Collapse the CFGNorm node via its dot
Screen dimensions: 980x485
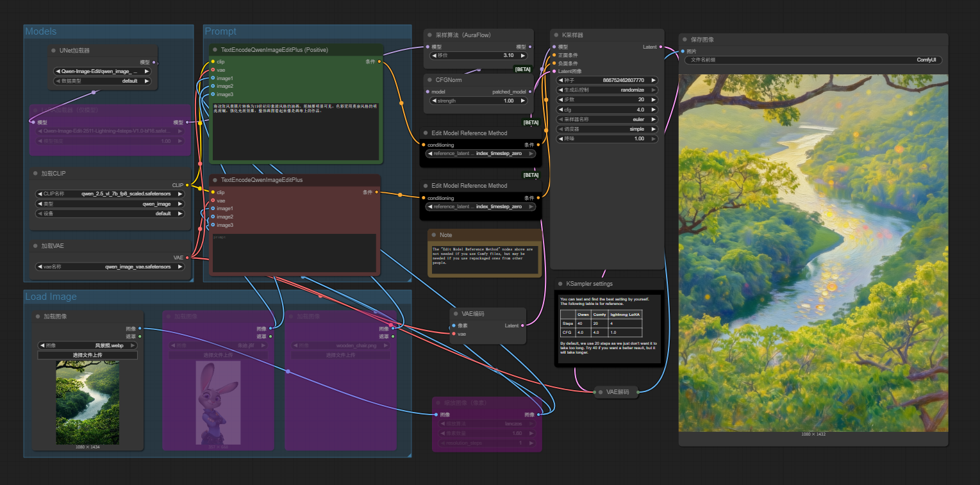tap(430, 80)
